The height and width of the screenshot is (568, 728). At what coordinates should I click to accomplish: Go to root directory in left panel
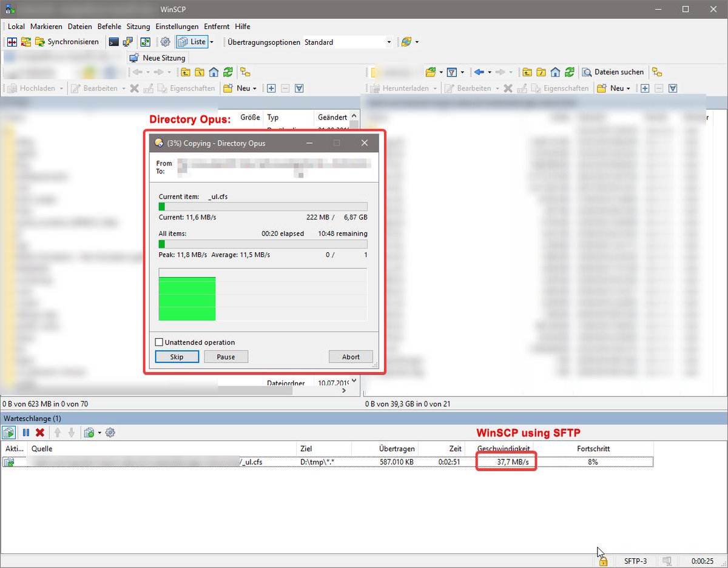click(199, 72)
